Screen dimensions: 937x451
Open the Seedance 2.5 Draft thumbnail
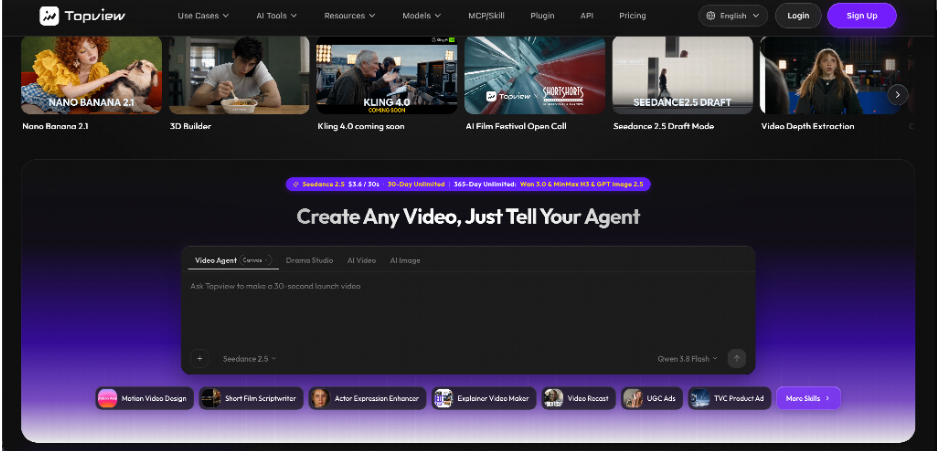pyautogui.click(x=682, y=75)
